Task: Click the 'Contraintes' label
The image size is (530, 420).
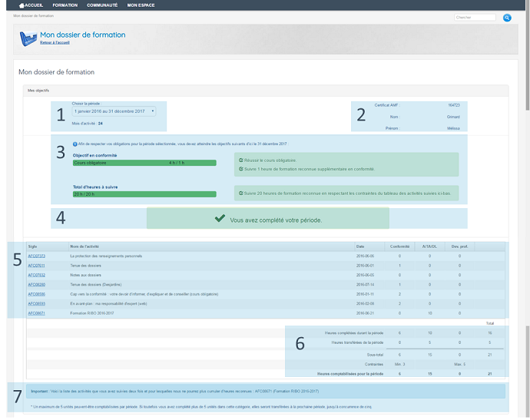Action: tap(374, 364)
